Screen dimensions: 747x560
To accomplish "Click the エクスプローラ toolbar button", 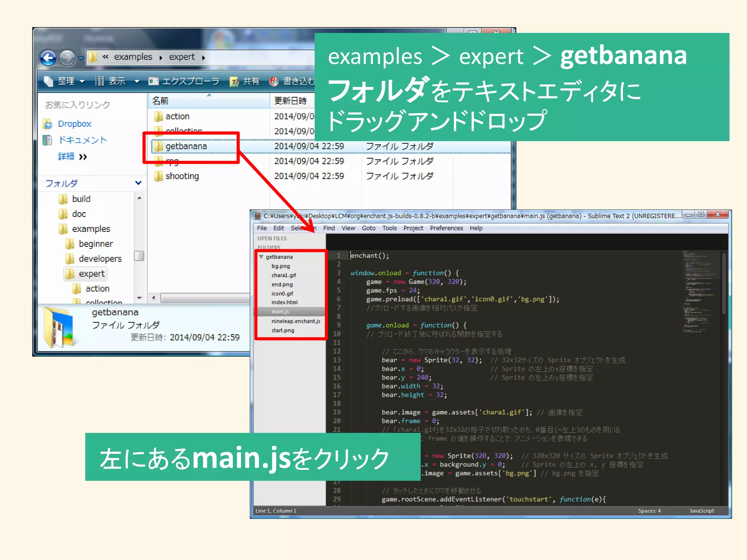I will coord(184,81).
